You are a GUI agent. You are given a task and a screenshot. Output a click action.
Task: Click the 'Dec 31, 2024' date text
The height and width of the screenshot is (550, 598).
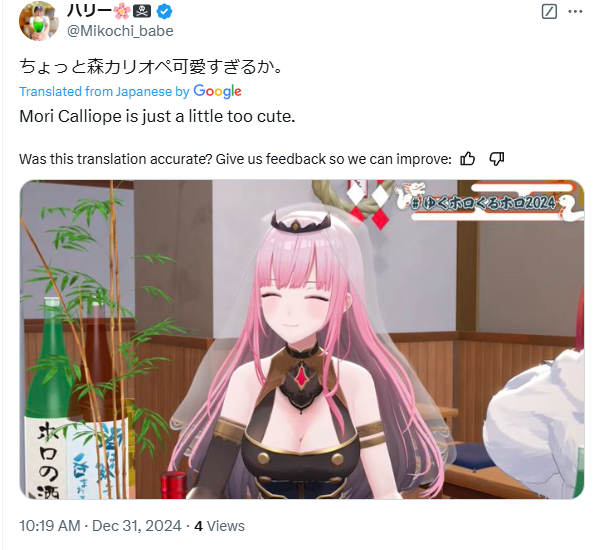[137, 526]
